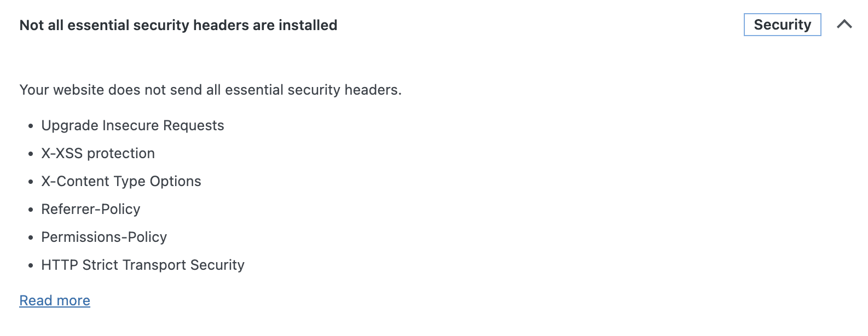The width and height of the screenshot is (868, 336).
Task: Select the Referrer-Policy list entry
Action: (90, 209)
